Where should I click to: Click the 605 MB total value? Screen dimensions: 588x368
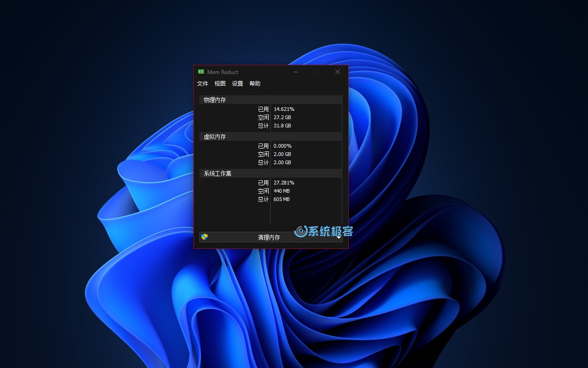[282, 199]
